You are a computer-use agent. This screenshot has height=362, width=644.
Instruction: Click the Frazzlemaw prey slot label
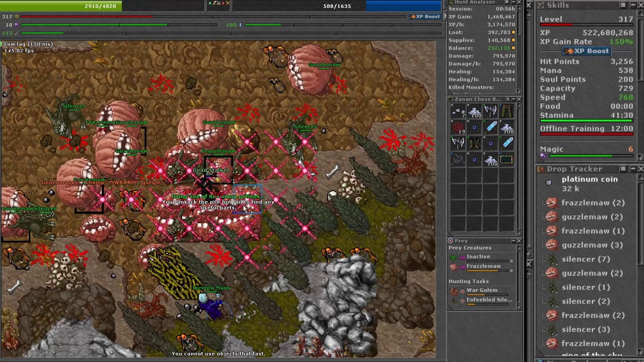click(484, 266)
